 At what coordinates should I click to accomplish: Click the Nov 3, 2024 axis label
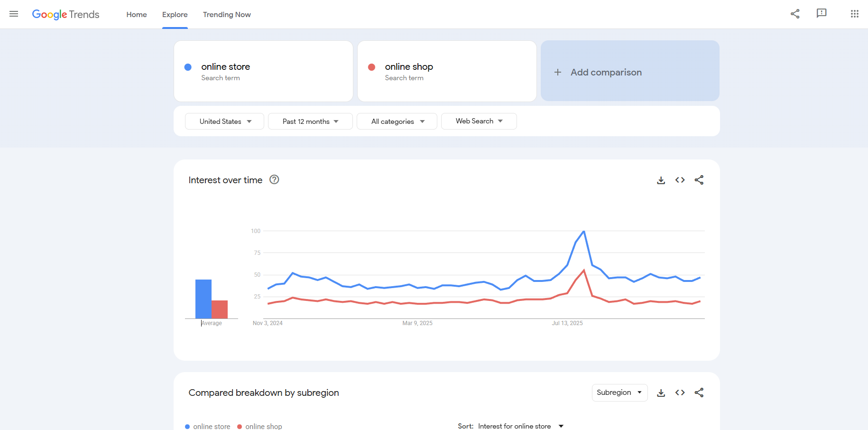click(268, 323)
